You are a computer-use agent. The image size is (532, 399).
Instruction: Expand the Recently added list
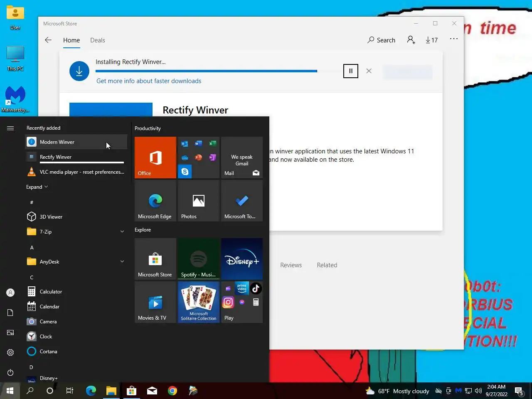pyautogui.click(x=37, y=187)
